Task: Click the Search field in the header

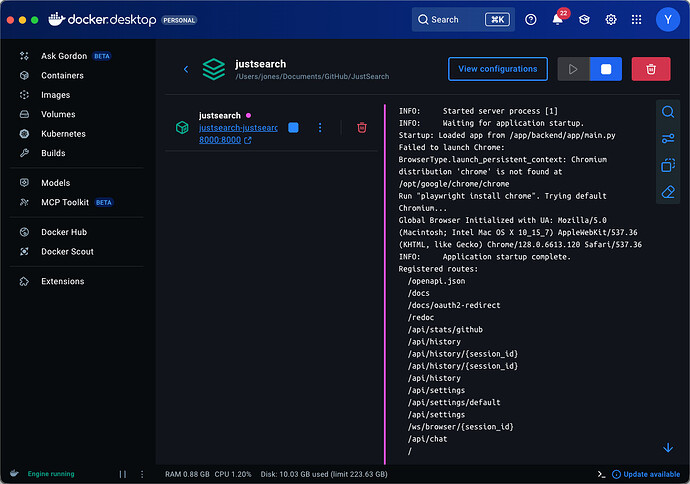Action: coord(463,19)
